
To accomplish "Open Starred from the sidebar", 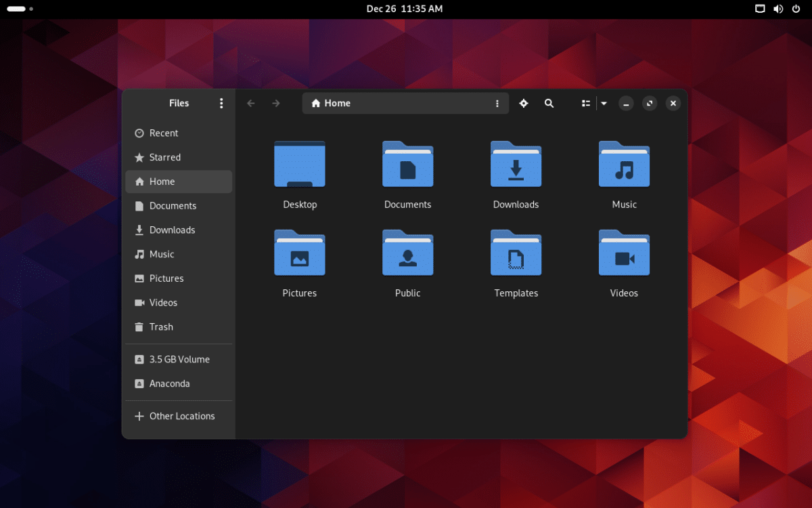I will pyautogui.click(x=166, y=157).
